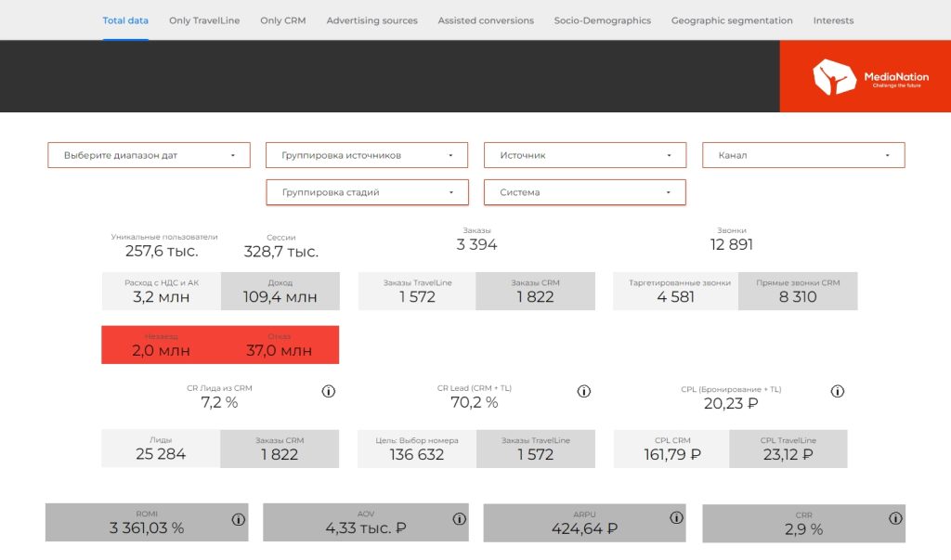951x560 pixels.
Task: Open the ROMI info icon
Action: click(x=237, y=519)
